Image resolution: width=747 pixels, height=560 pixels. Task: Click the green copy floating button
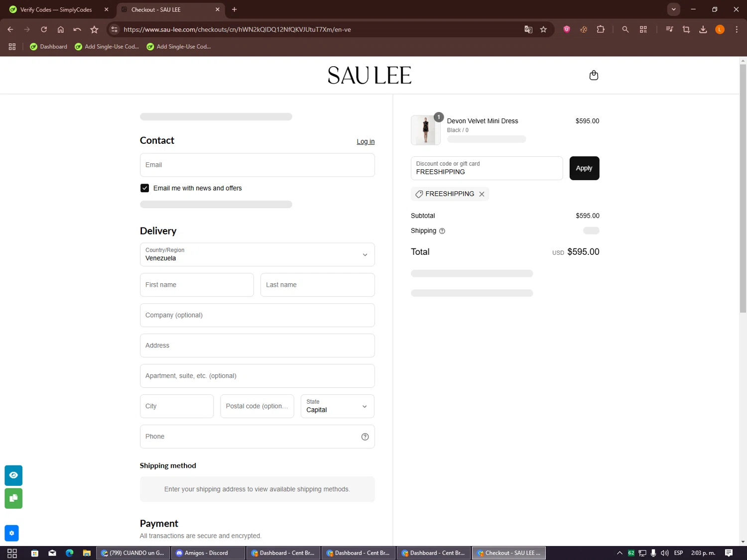point(13,498)
